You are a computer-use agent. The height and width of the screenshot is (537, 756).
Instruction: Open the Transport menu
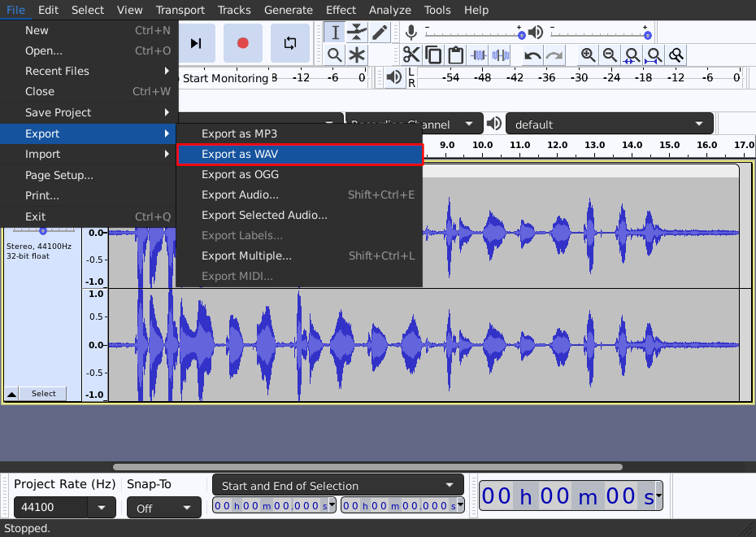(x=180, y=10)
